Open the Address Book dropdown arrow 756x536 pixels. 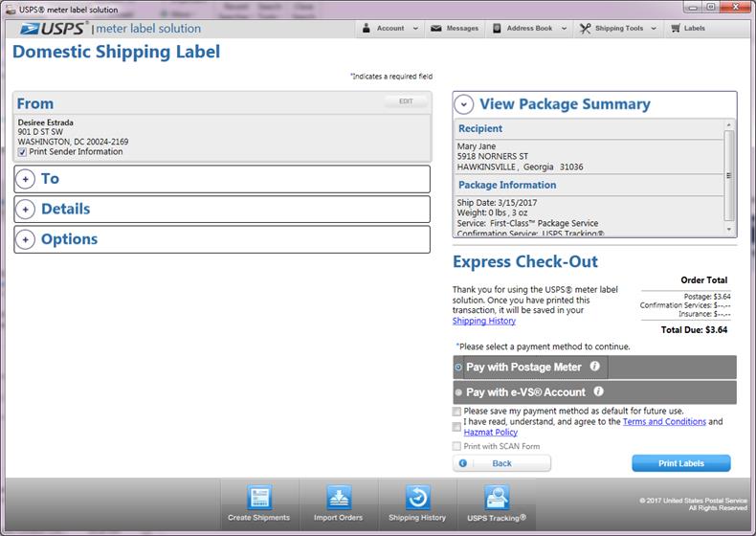(x=564, y=29)
